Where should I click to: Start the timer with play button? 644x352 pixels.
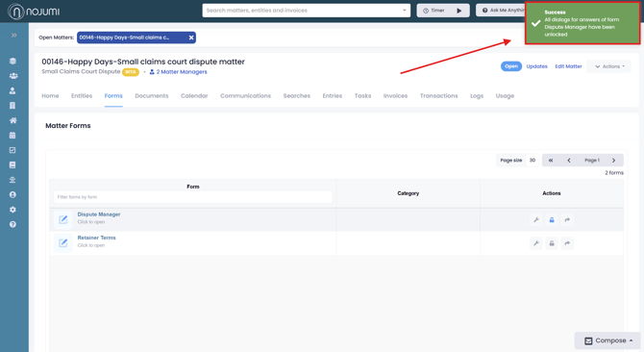click(x=459, y=11)
